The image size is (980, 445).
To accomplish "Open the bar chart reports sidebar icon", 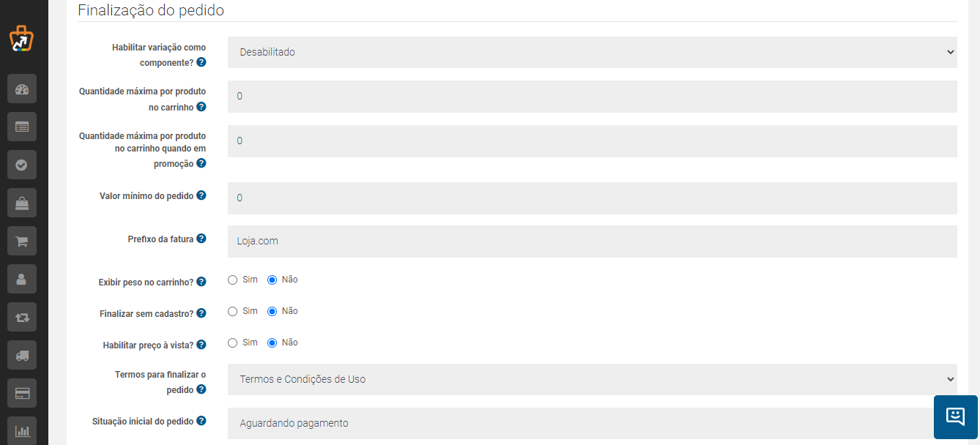I will click(x=22, y=430).
